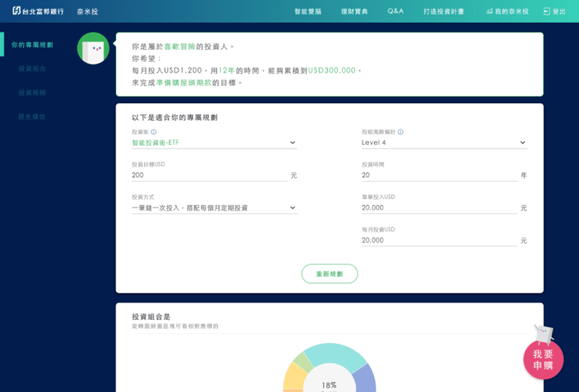This screenshot has width=579, height=392.
Task: Click the USD300,000 highlighted amount
Action: [x=332, y=70]
